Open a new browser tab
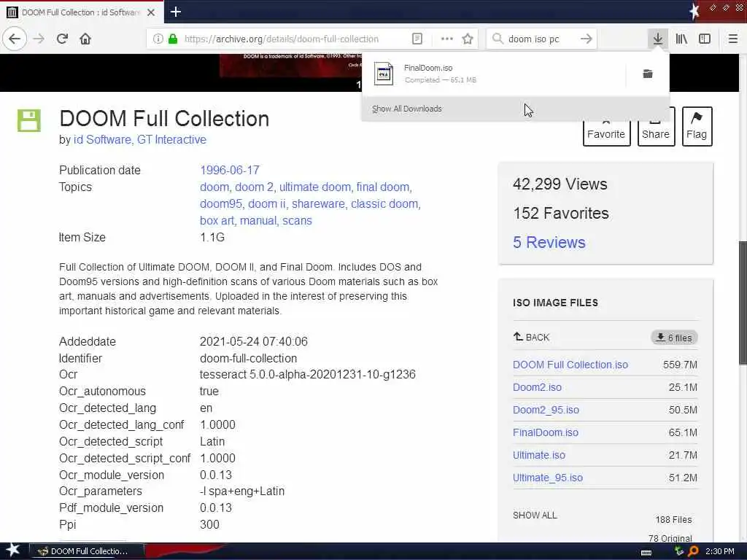The height and width of the screenshot is (560, 747). (x=175, y=12)
